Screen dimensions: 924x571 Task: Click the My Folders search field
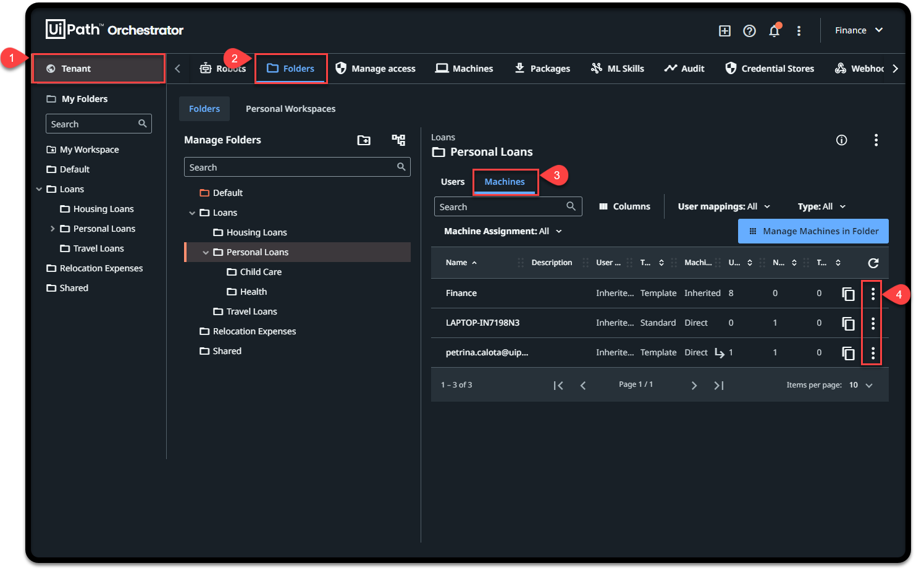pyautogui.click(x=99, y=124)
